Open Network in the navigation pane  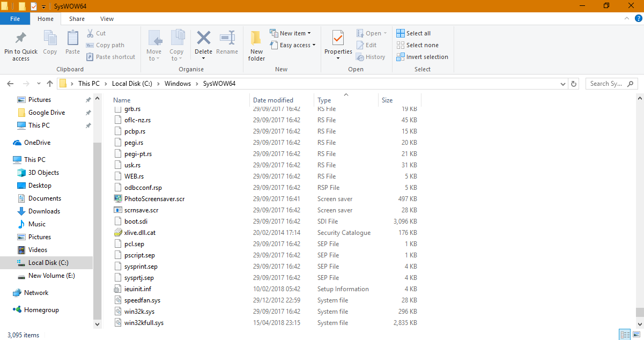click(36, 293)
